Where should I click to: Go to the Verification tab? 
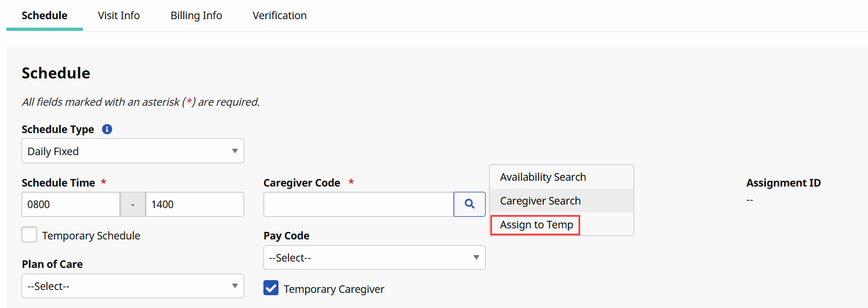click(x=280, y=16)
